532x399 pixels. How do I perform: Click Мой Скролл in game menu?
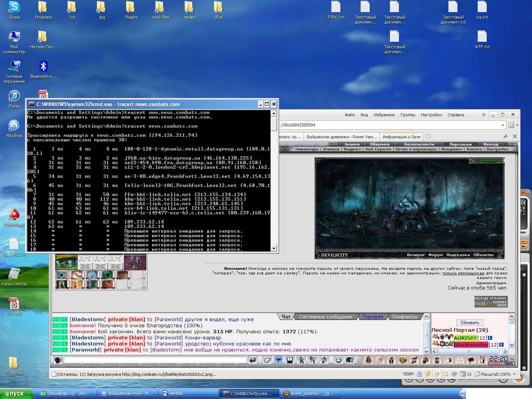coord(378,149)
